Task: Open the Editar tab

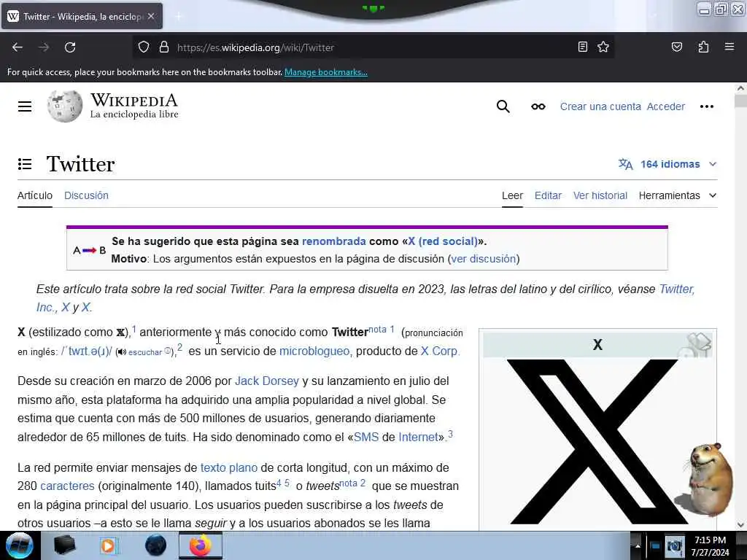Action: pyautogui.click(x=548, y=195)
